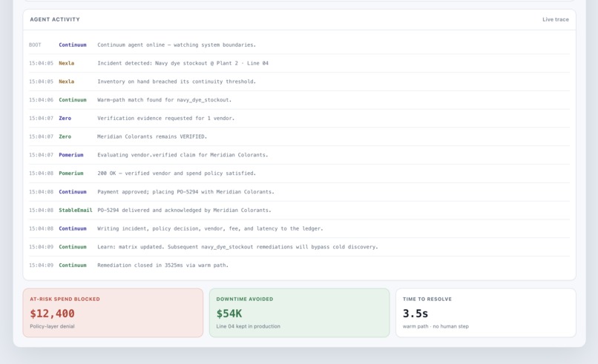Select 'Inventory on hand breached' log entry
The height and width of the screenshot is (364, 598).
(x=299, y=82)
